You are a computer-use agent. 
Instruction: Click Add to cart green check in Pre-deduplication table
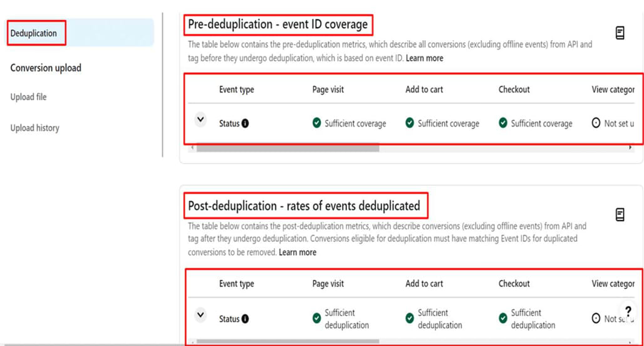pos(410,123)
